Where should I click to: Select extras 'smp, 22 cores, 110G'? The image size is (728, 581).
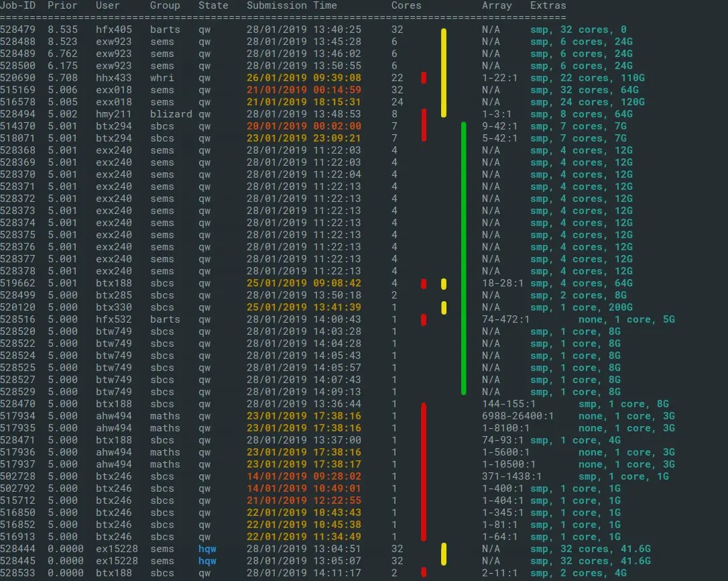coord(587,78)
